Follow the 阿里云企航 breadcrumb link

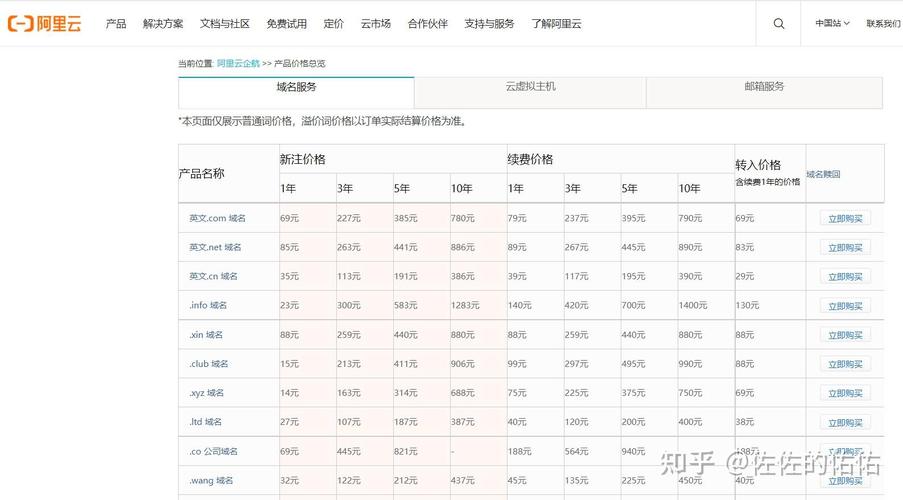tap(238, 63)
